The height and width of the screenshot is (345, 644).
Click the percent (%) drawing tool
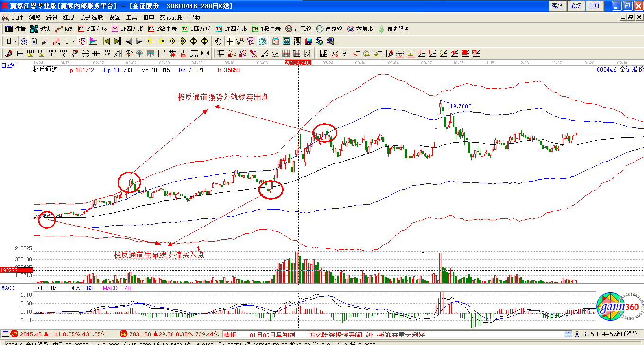[345, 53]
